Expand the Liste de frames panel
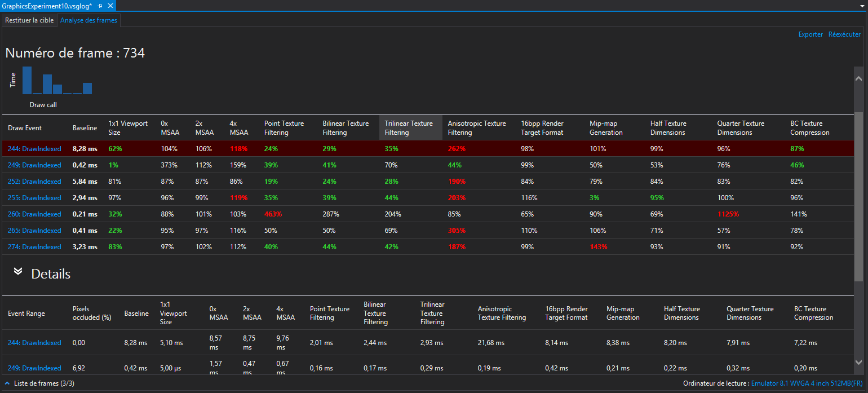The width and height of the screenshot is (868, 393). click(7, 383)
